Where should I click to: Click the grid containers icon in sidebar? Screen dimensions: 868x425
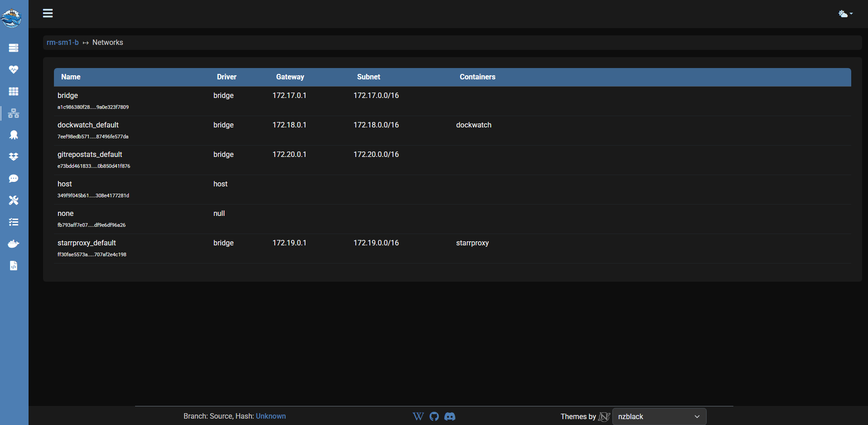(14, 92)
